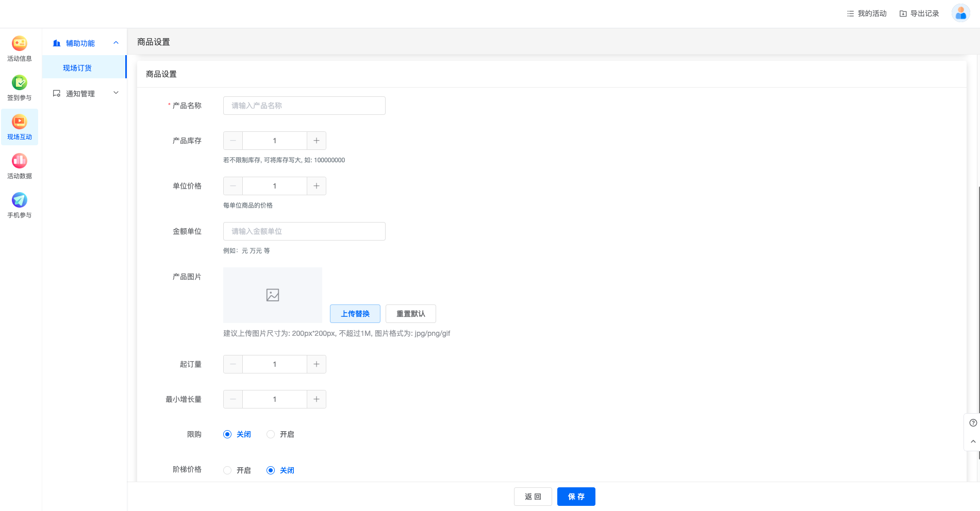This screenshot has width=980, height=511.
Task: Increase 产品库存 with the plus button
Action: [x=317, y=141]
